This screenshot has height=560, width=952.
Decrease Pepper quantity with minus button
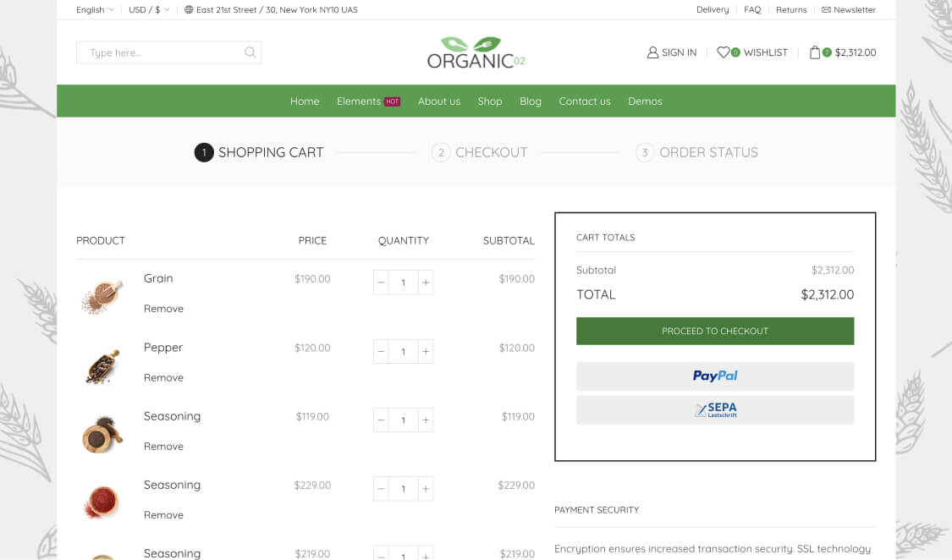click(381, 351)
